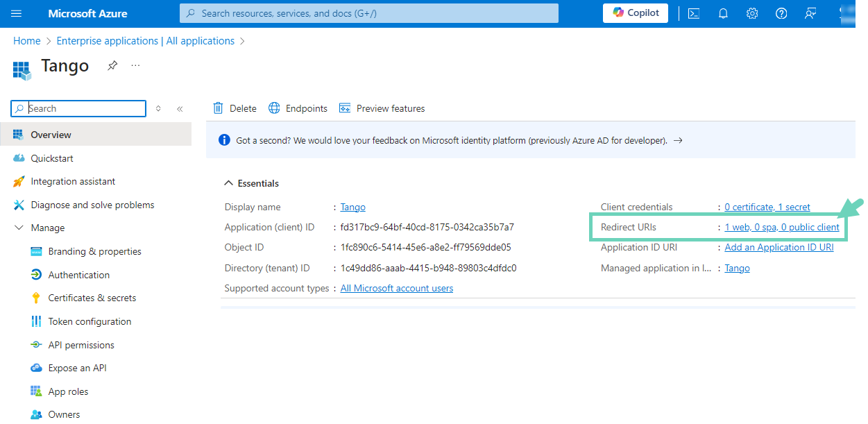Click the API permissions icon
Screen dimensions: 868x424
tap(36, 345)
